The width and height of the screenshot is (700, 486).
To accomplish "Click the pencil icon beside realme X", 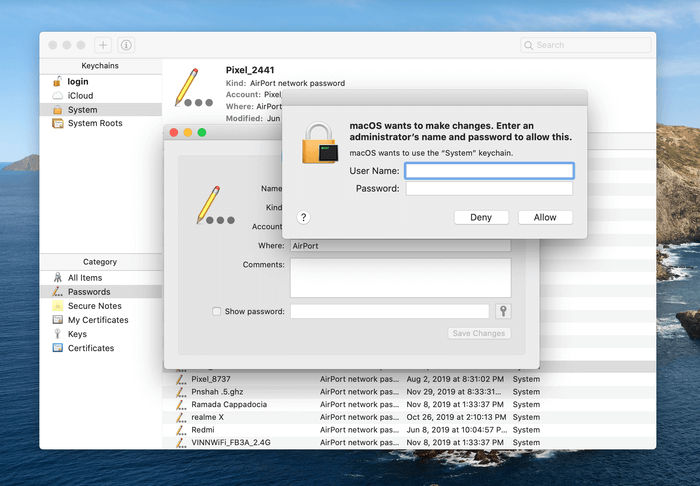I will (x=180, y=417).
